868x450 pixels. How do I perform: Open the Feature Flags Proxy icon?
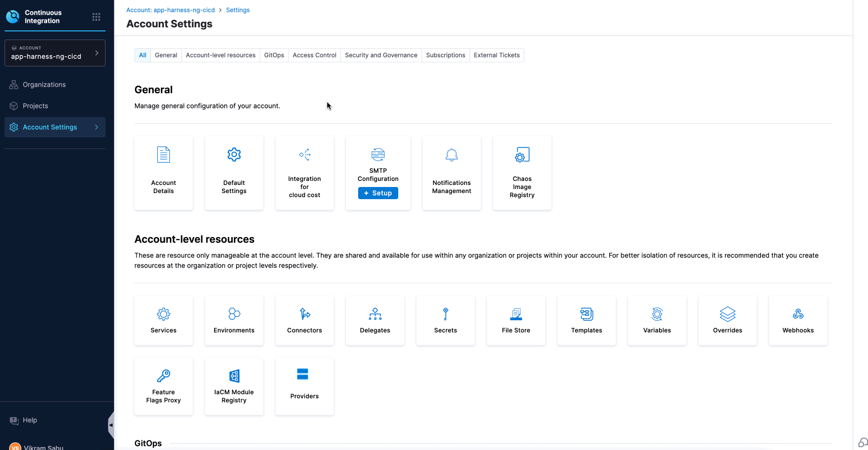click(163, 376)
